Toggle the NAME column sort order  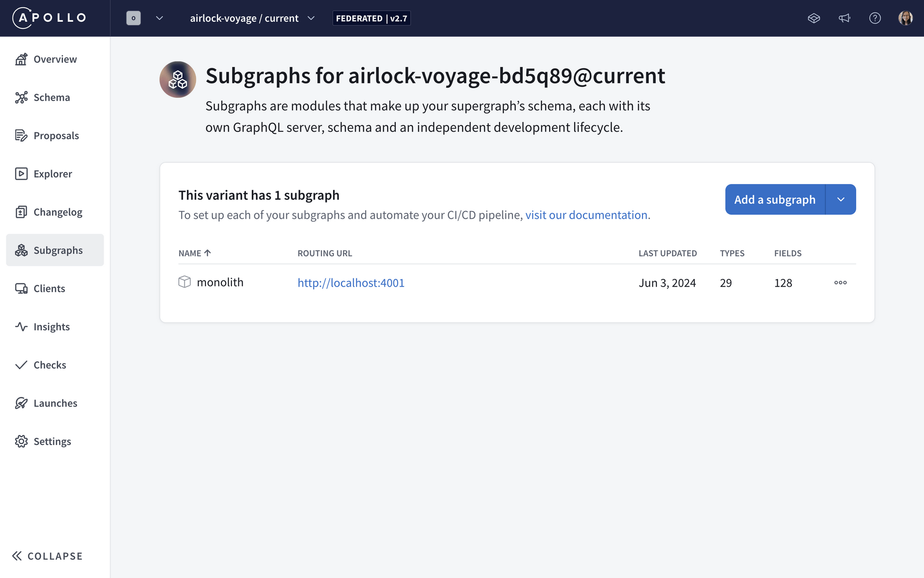tap(194, 253)
